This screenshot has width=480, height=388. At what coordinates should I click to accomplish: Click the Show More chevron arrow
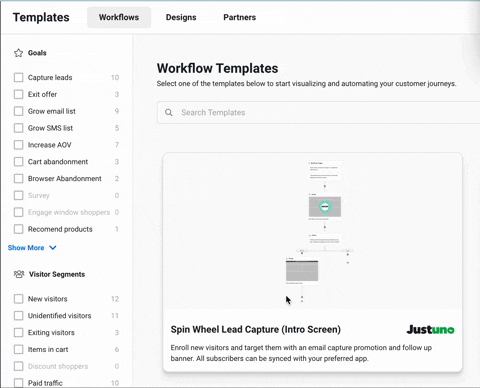click(x=53, y=248)
